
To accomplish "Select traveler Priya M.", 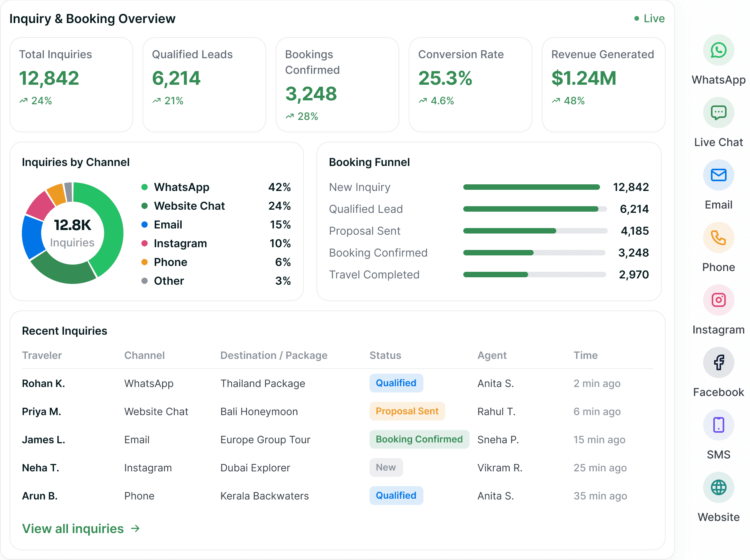I will point(41,412).
